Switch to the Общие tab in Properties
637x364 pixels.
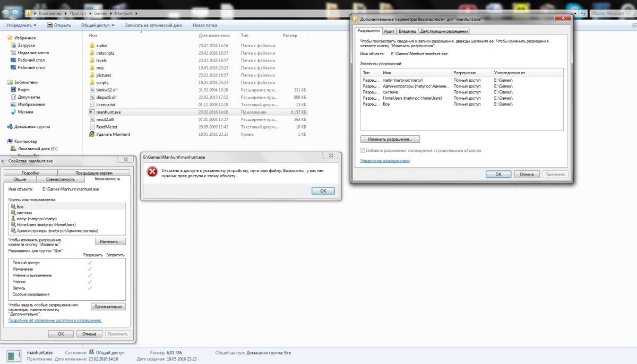click(x=20, y=179)
